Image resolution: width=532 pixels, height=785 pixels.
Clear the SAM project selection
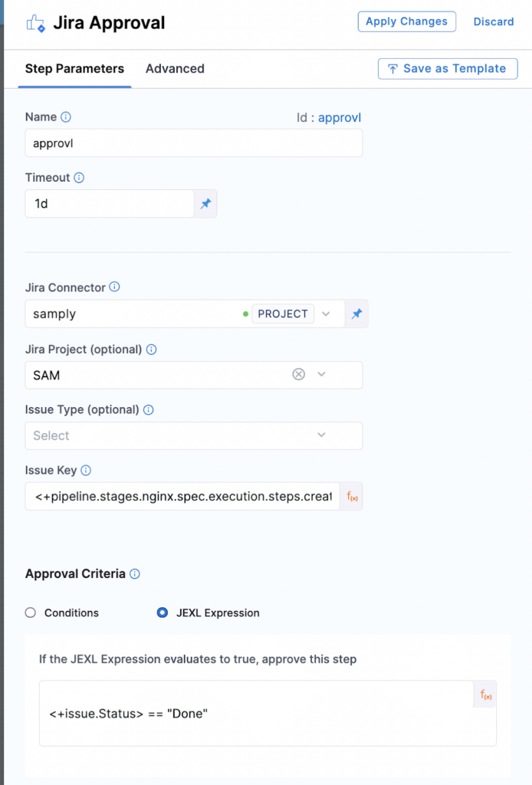(x=299, y=374)
